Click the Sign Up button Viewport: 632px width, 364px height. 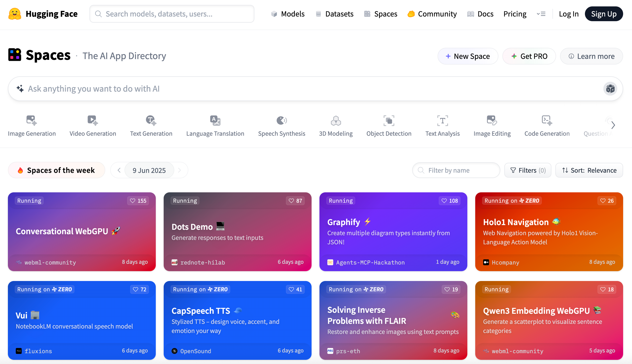click(x=603, y=14)
